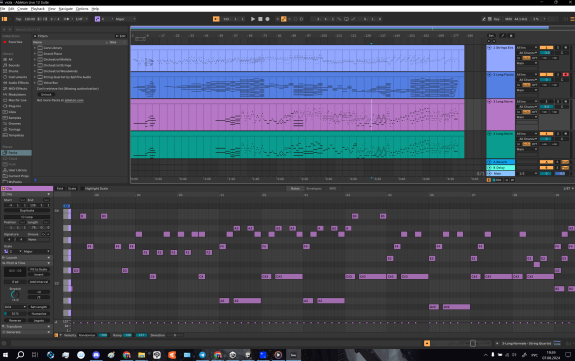Toggle the purple Scale Mode button in the control bar
This screenshot has width=575, height=361.
point(97,19)
